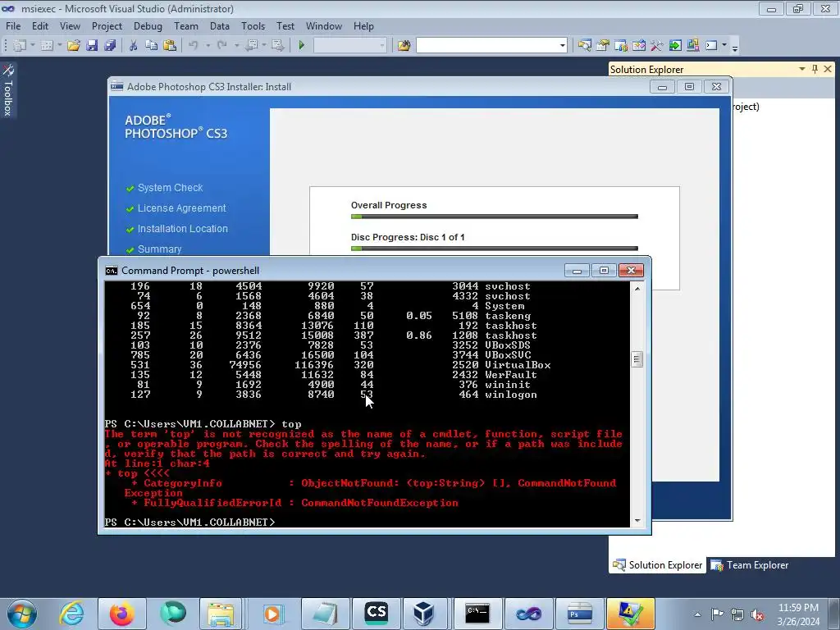Click the Navigate Forward icon

[x=277, y=46]
